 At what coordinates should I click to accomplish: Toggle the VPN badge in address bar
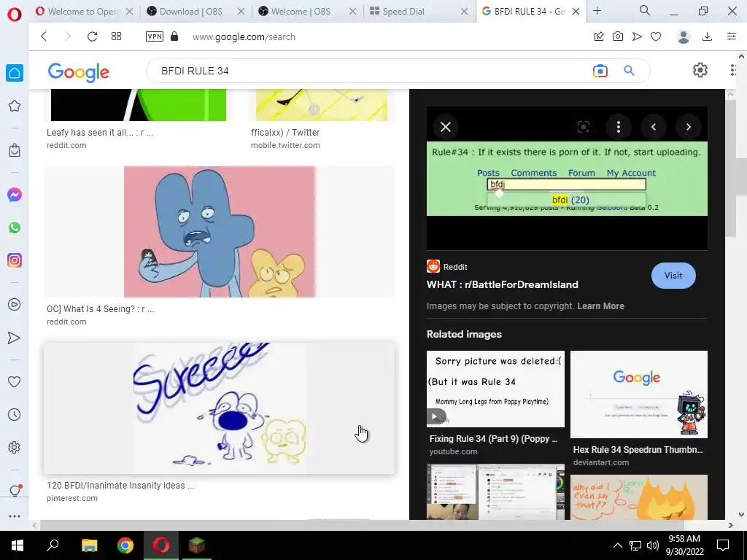[x=155, y=36]
